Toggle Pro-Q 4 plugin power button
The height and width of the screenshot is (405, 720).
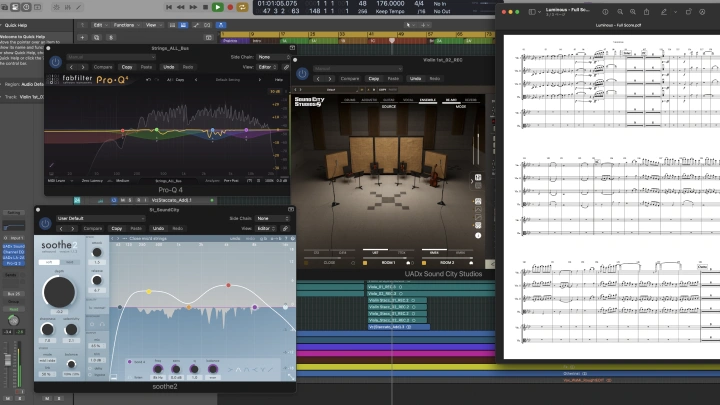click(x=55, y=62)
